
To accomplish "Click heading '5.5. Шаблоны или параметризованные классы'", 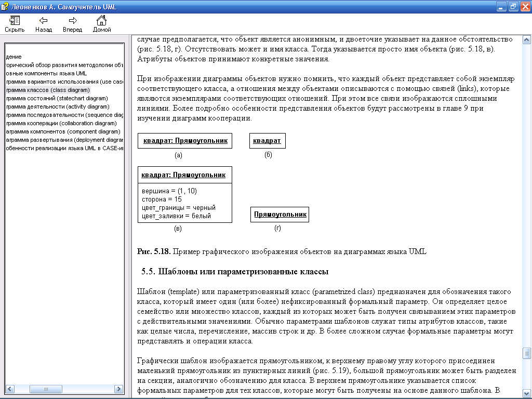I will click(x=235, y=271).
